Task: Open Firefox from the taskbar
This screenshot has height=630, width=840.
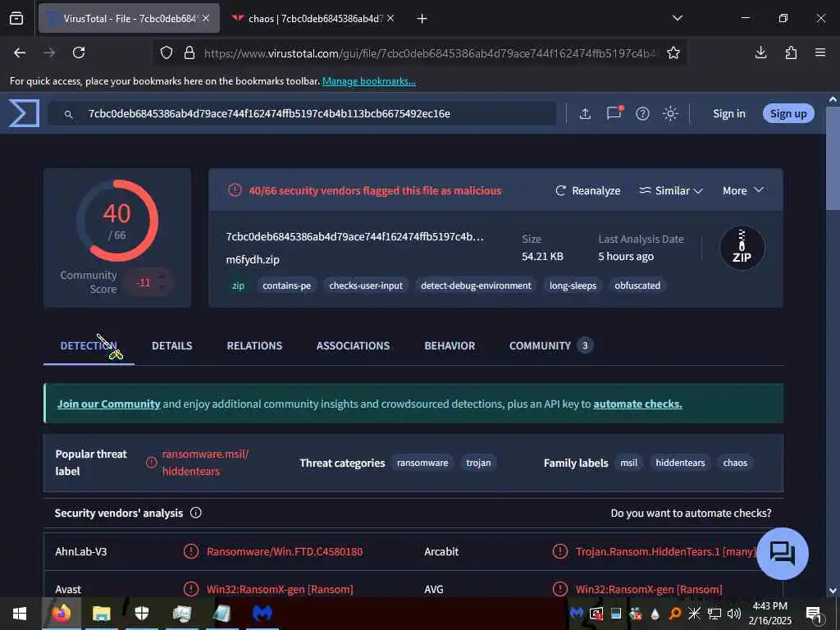Action: (61, 614)
